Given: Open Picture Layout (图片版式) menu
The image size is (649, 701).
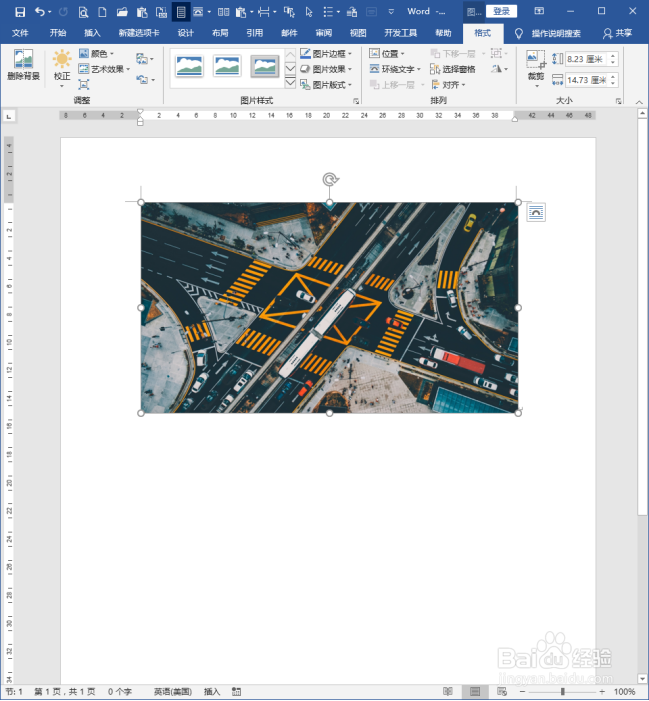Looking at the screenshot, I should pyautogui.click(x=326, y=84).
